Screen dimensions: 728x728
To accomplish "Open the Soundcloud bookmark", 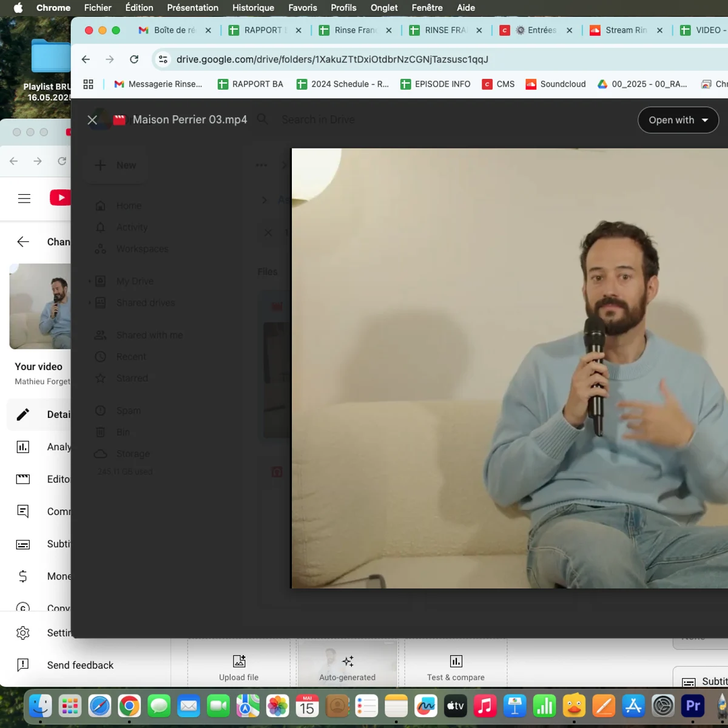I will pos(556,84).
